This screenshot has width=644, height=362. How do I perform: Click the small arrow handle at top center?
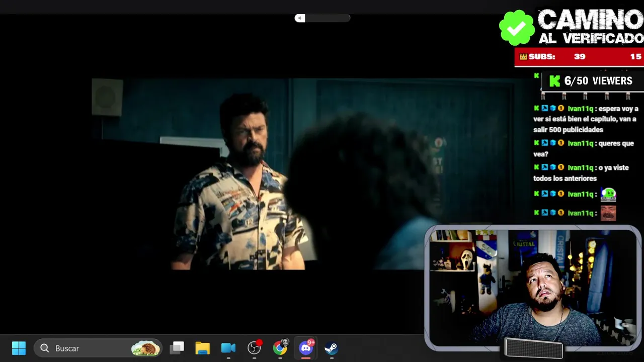click(300, 18)
